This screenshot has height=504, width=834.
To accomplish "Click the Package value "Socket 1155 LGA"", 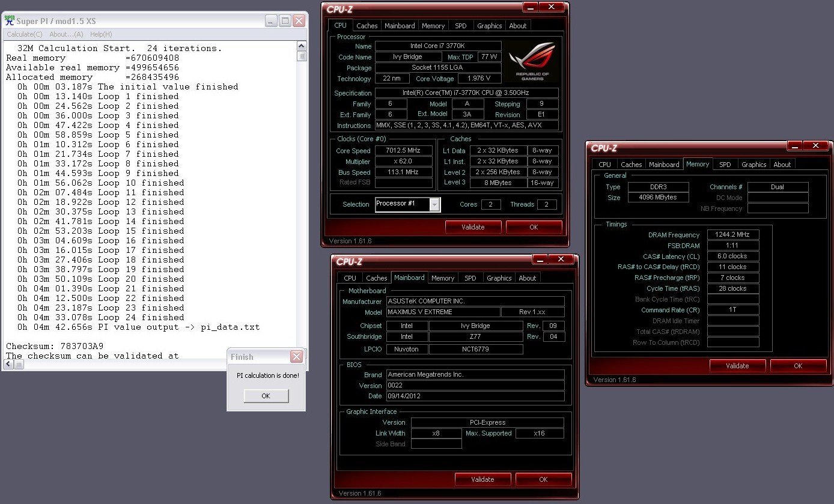I will (x=438, y=68).
